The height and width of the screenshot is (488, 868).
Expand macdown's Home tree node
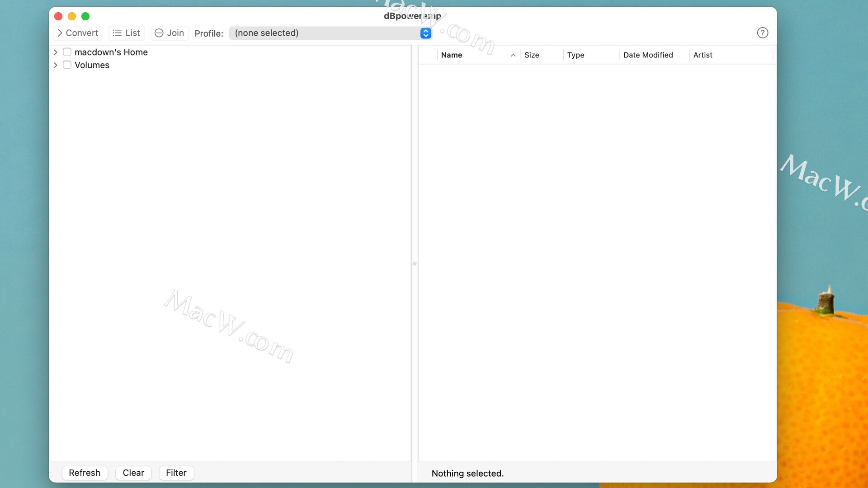pos(56,52)
